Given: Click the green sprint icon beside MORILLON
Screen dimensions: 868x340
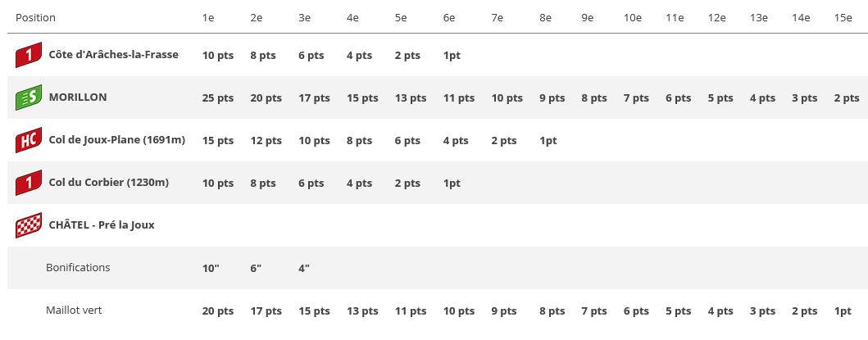Looking at the screenshot, I should [x=29, y=98].
